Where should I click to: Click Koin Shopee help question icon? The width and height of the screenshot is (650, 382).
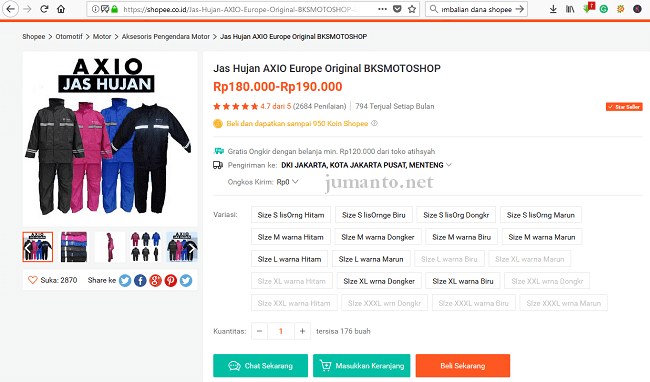click(374, 123)
